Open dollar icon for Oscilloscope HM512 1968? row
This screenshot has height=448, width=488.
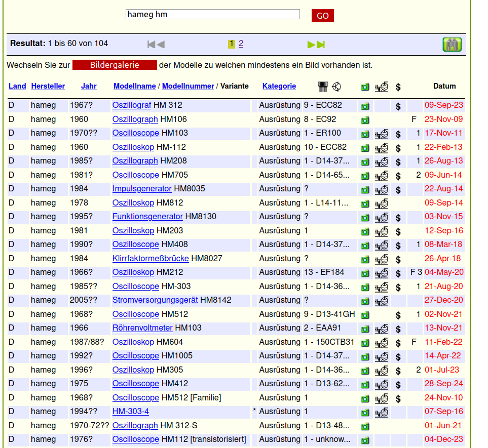click(398, 315)
